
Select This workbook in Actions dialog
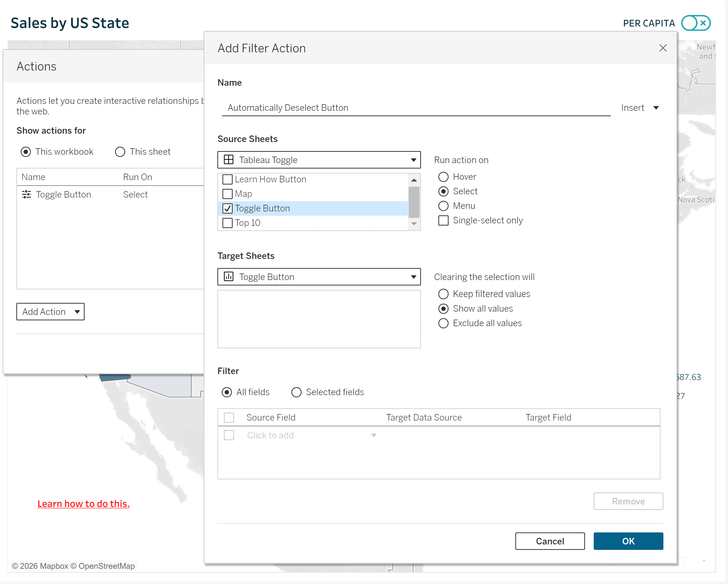tap(26, 152)
